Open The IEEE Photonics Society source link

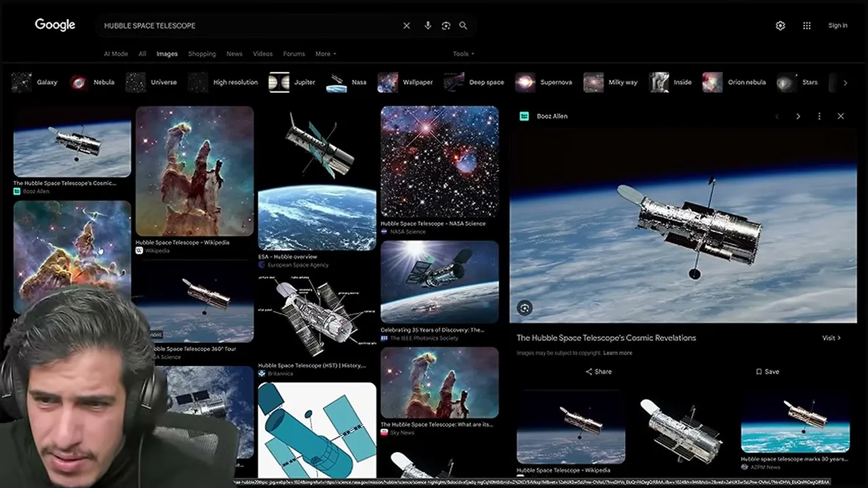420,338
